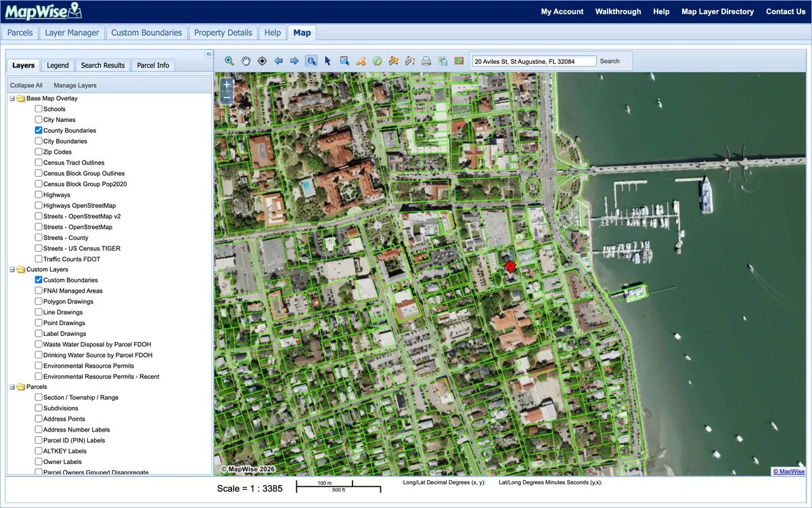
Task: Open the Walkthrough link
Action: pos(618,12)
